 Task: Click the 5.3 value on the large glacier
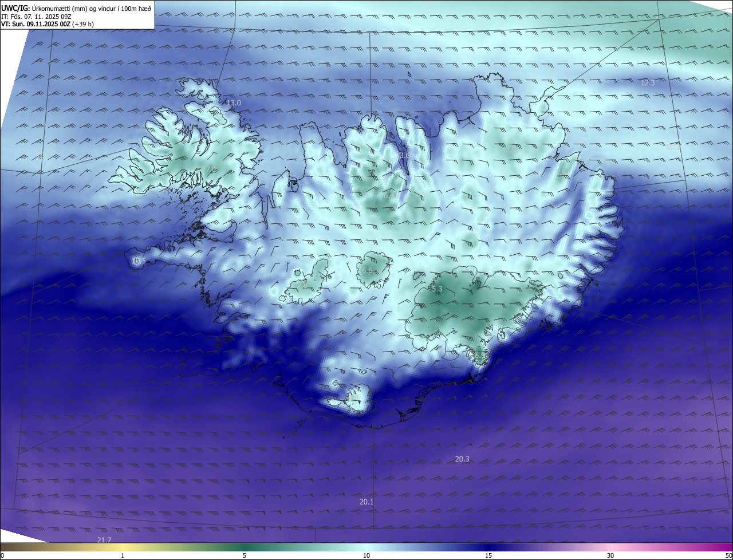point(437,290)
